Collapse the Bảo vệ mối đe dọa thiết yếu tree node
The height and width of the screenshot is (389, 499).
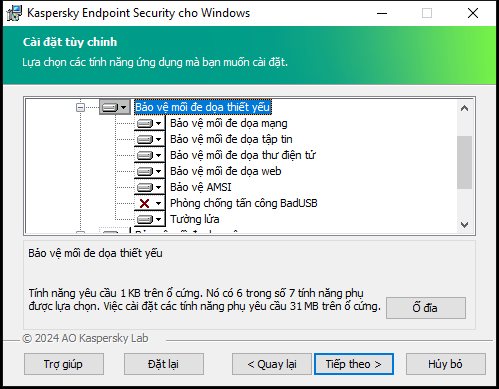(x=80, y=107)
